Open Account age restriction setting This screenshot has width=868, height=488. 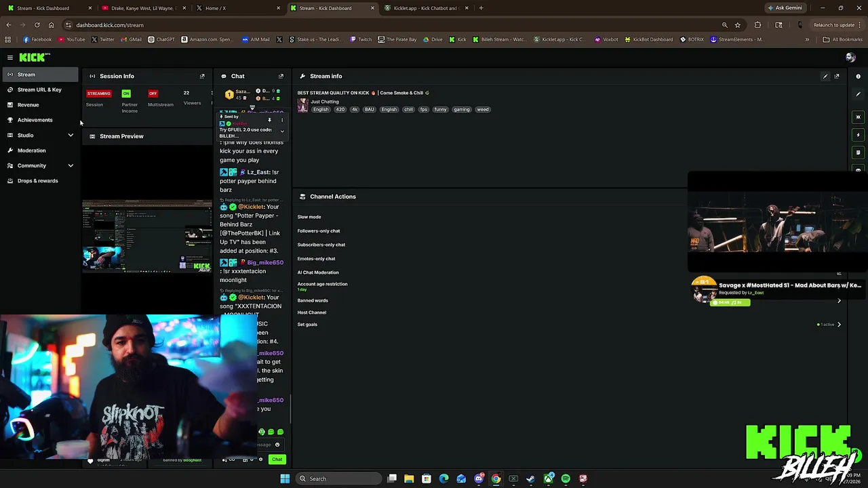[x=322, y=286]
